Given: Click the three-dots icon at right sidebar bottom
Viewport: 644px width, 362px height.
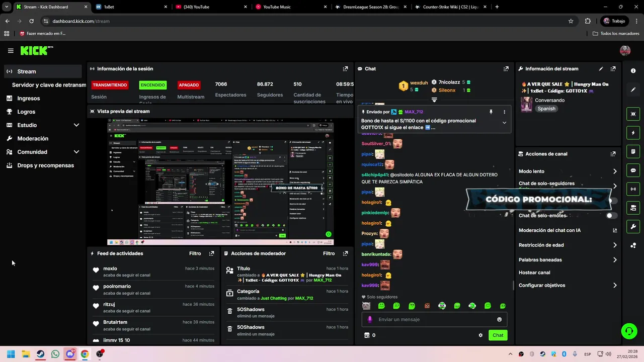Looking at the screenshot, I should coord(633,245).
